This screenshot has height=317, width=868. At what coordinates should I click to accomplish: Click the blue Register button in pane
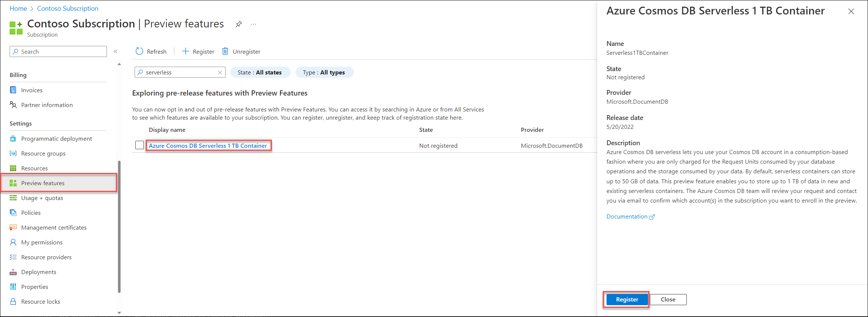click(627, 299)
